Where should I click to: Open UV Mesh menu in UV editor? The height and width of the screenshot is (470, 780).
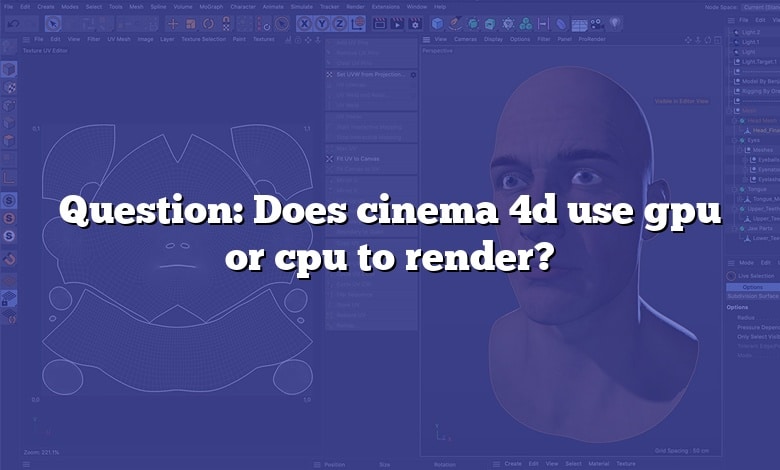(x=119, y=39)
